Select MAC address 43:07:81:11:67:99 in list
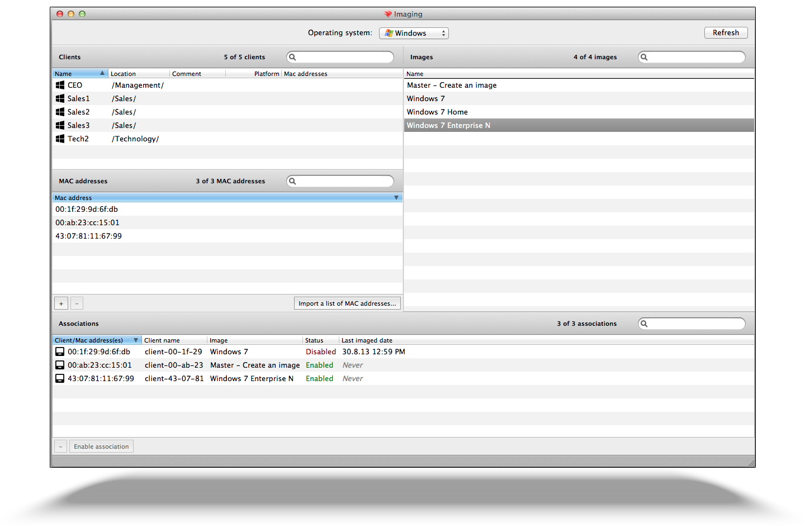Image resolution: width=805 pixels, height=532 pixels. (x=227, y=236)
